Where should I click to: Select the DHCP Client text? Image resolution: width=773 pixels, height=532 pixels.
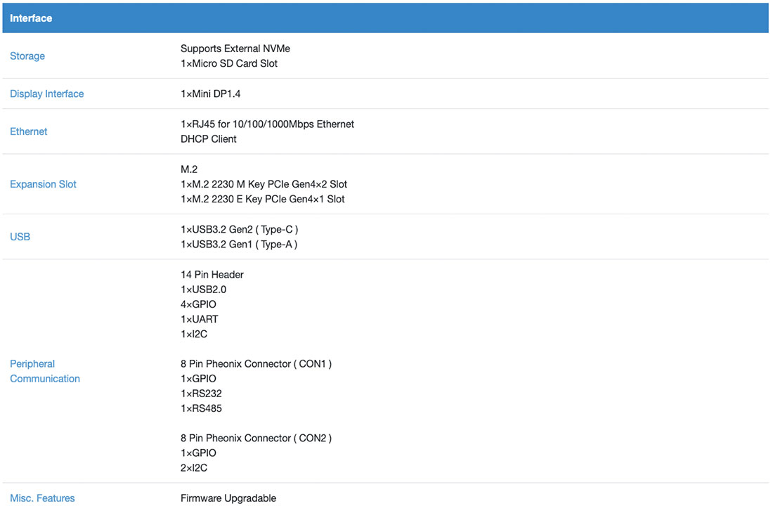(x=208, y=139)
